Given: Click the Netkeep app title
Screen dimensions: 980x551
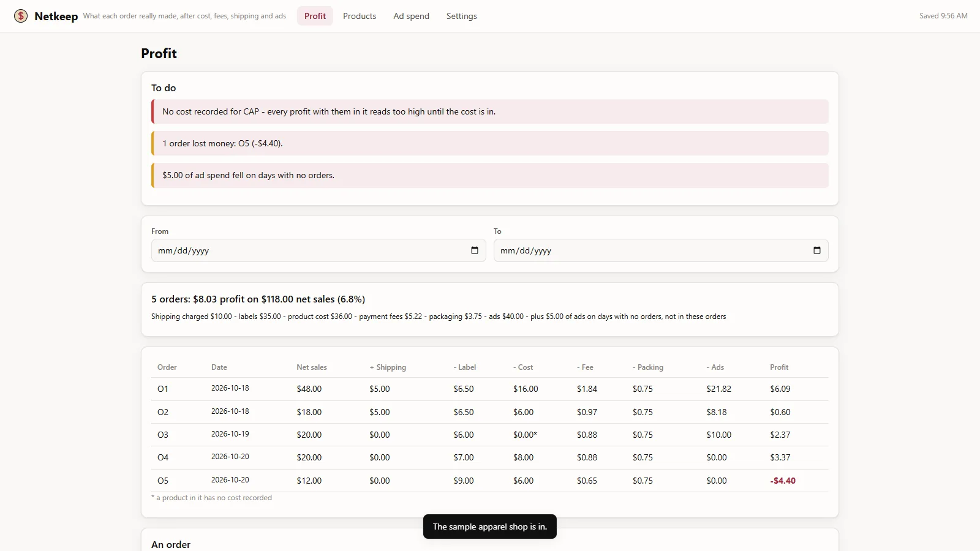Looking at the screenshot, I should (56, 17).
